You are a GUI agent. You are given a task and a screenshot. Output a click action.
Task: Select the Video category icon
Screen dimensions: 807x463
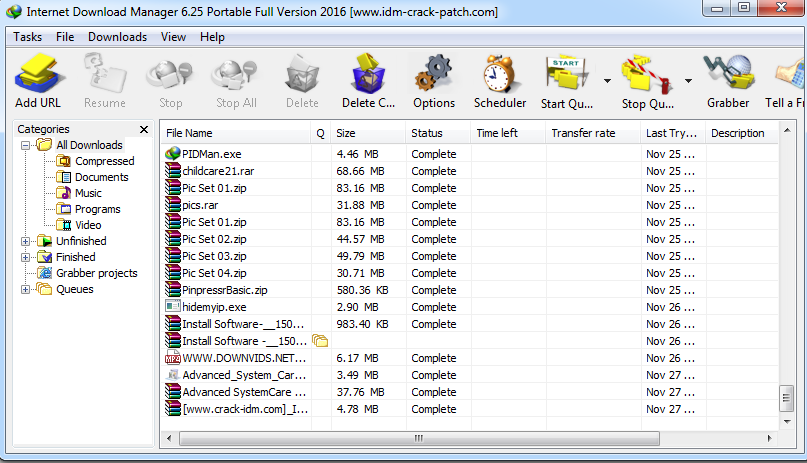64,225
